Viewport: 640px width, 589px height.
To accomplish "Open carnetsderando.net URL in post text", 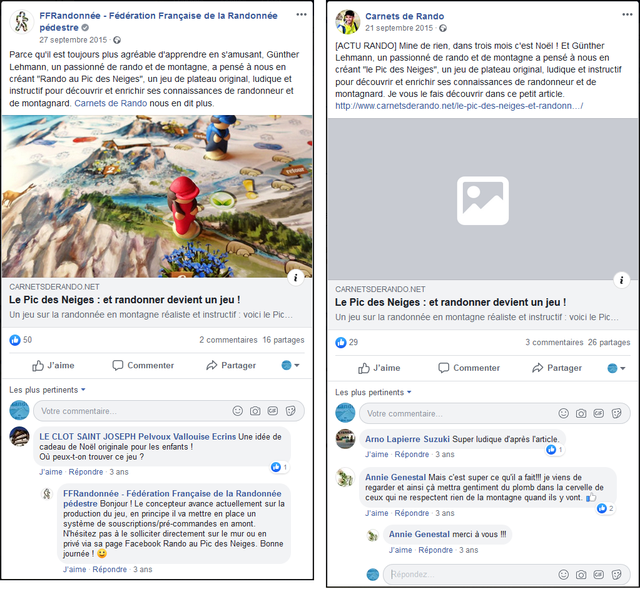I will click(459, 106).
